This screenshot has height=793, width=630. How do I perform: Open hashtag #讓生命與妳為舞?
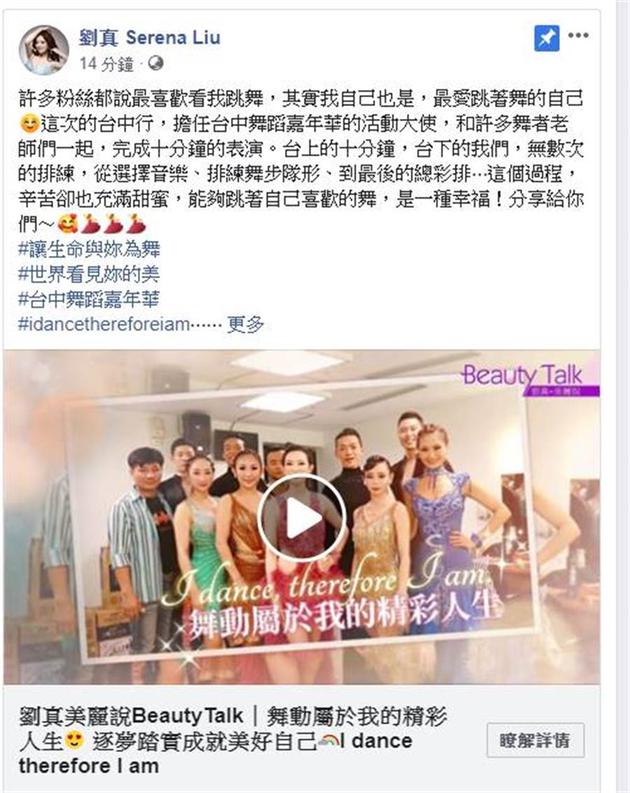(89, 249)
